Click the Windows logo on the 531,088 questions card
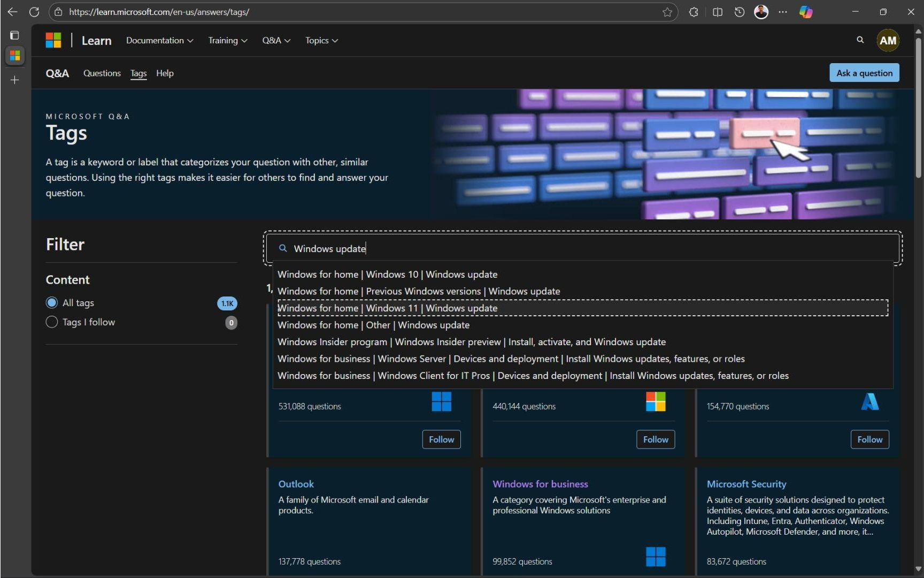The width and height of the screenshot is (924, 578). click(x=441, y=401)
